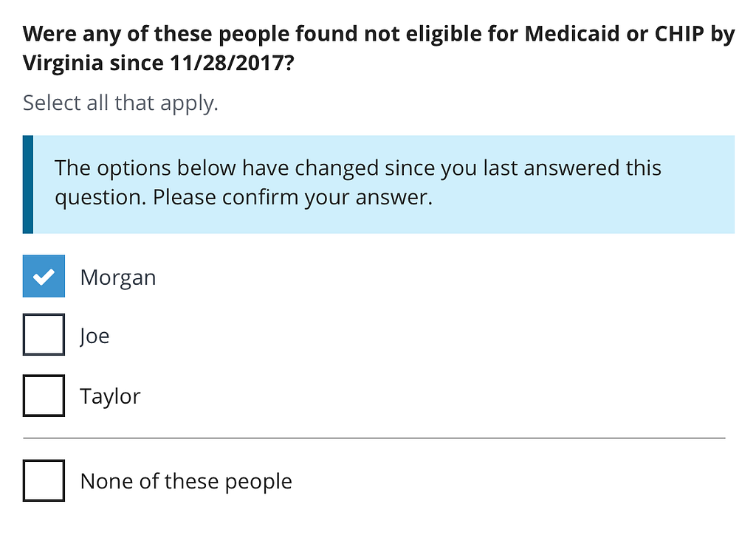Click the Morgan name label
This screenshot has height=535, width=756.
click(118, 277)
